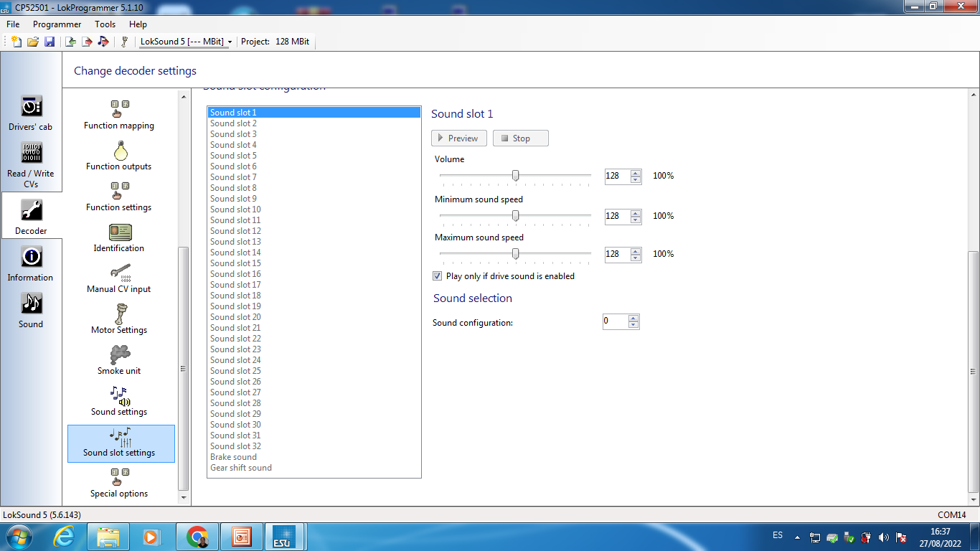Image resolution: width=980 pixels, height=551 pixels.
Task: Select Sound slot 1 in the list
Action: pos(314,113)
